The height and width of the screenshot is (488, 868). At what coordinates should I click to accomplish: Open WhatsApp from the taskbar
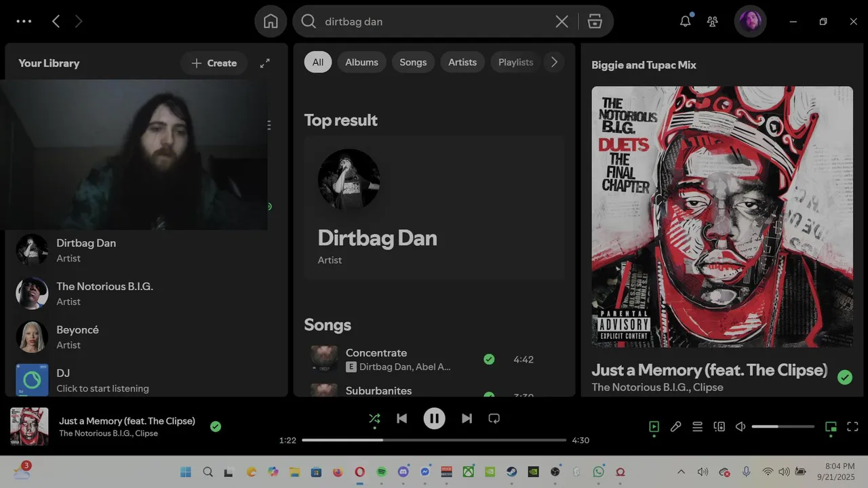point(598,472)
